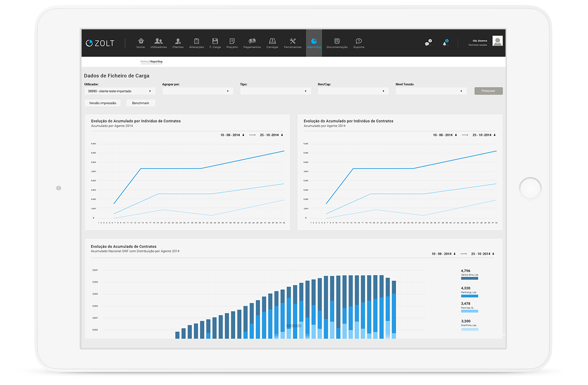Open the Documentação section
588x385 pixels.
(x=337, y=43)
